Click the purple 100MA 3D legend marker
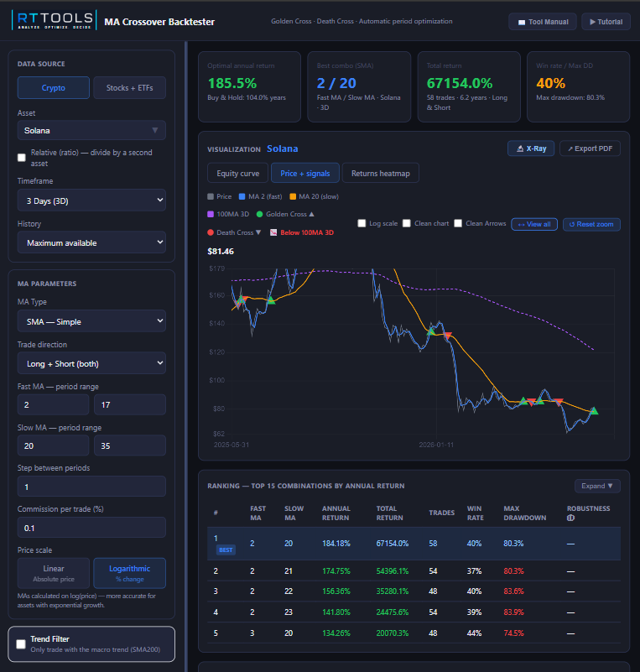The image size is (640, 672). pyautogui.click(x=211, y=214)
